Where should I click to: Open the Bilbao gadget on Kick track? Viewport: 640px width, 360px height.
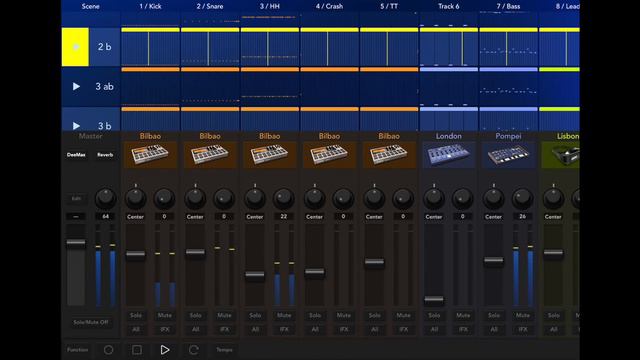[150, 155]
